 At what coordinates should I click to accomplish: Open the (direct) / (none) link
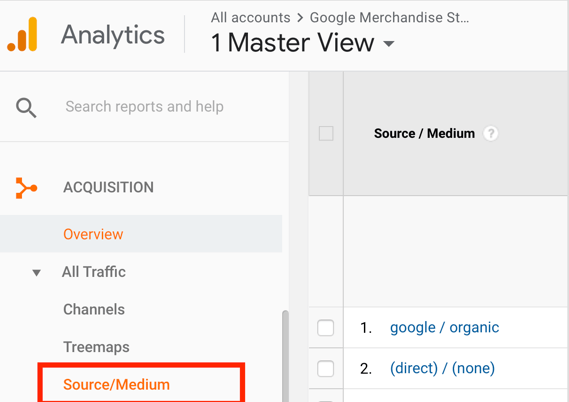[442, 369]
